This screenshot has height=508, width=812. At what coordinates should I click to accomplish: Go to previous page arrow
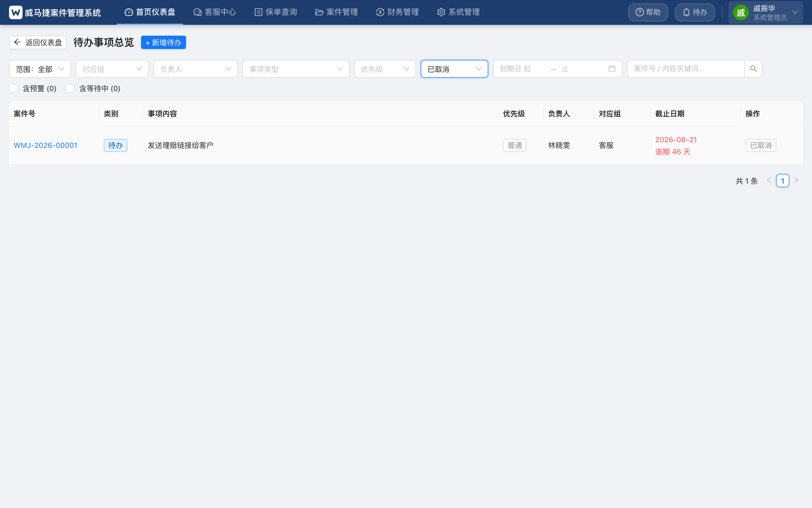coord(769,181)
